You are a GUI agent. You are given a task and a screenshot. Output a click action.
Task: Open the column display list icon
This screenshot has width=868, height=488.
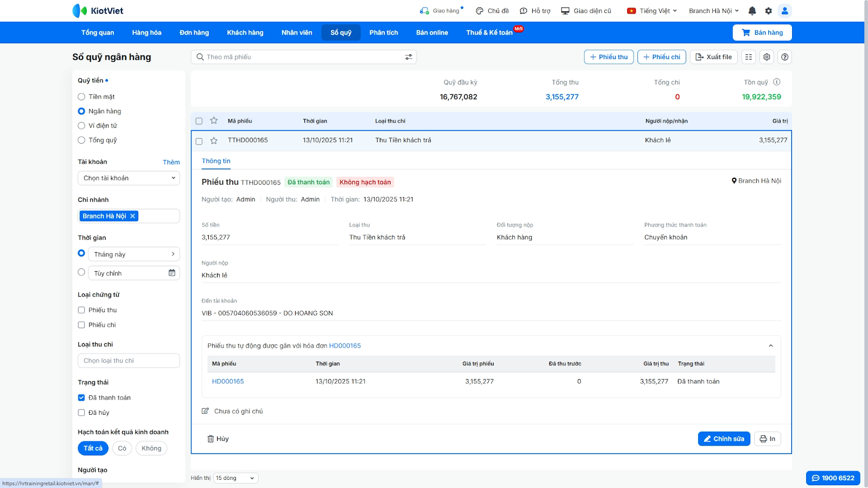pos(749,57)
